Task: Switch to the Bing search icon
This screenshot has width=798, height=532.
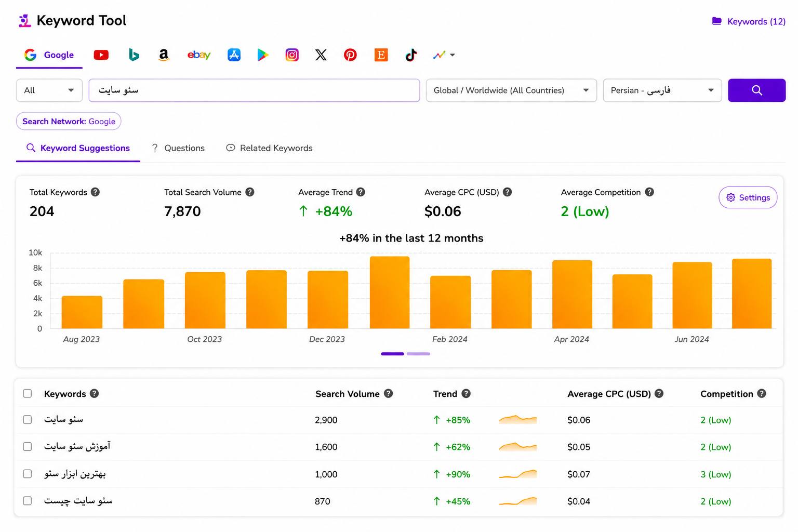Action: point(134,55)
